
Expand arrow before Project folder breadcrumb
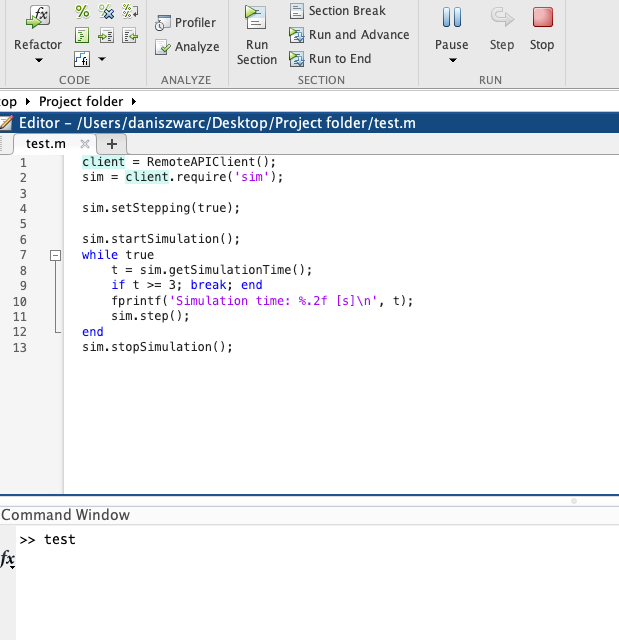click(28, 101)
